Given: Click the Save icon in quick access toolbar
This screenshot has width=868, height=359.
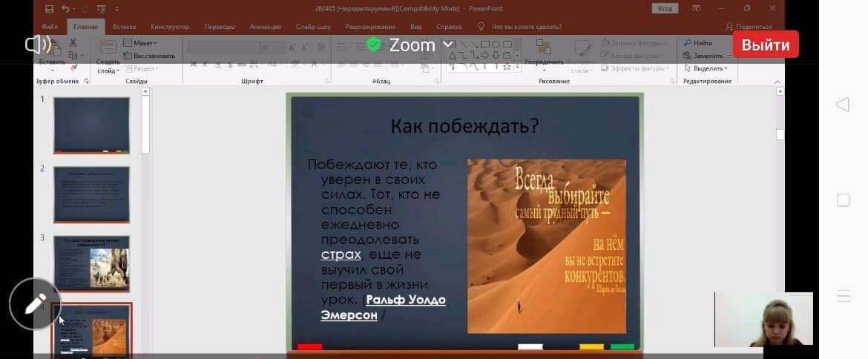Looking at the screenshot, I should tap(49, 9).
